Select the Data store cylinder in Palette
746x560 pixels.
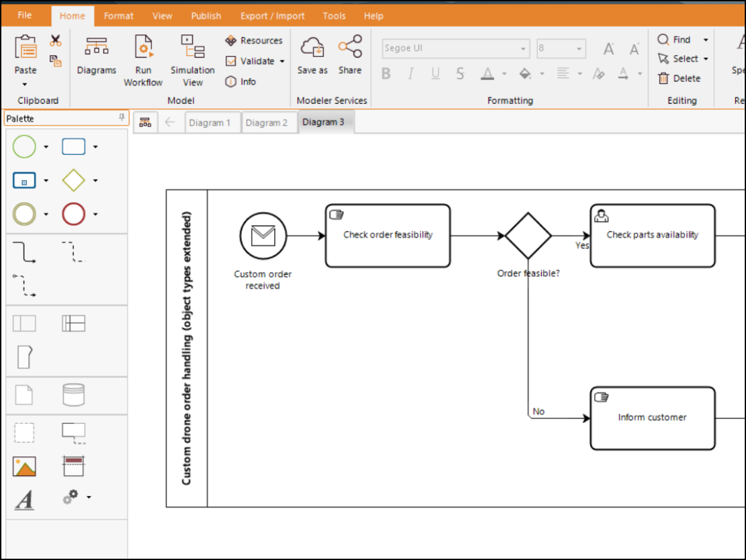73,395
